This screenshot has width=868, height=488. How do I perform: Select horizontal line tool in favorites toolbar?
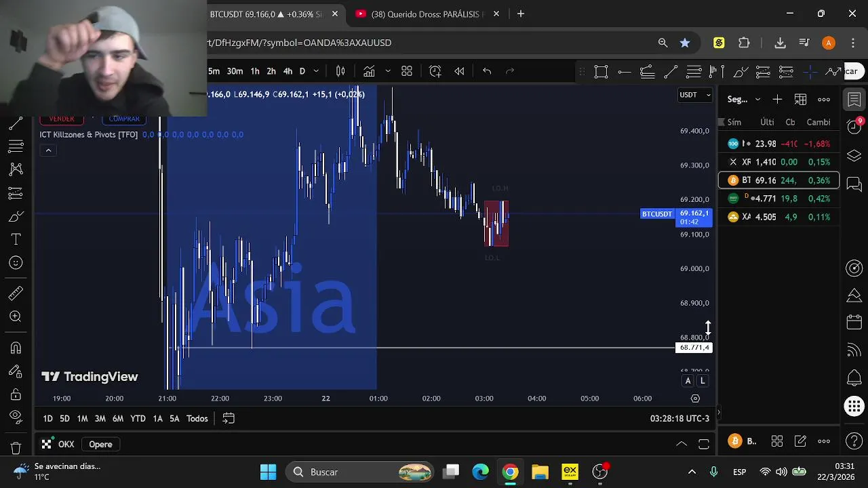tap(625, 71)
